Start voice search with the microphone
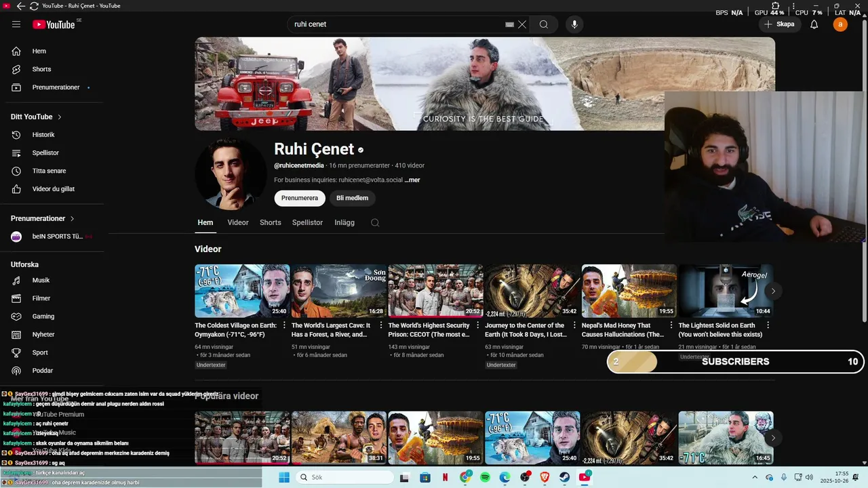 click(574, 24)
